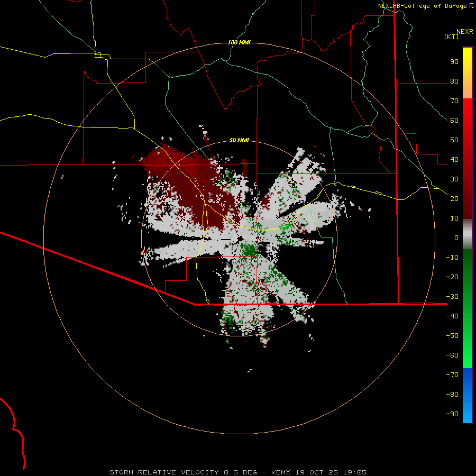This screenshot has height=476, width=476.
Task: Click the NEXLAB-College of DuPage credit text
Action: pos(422,6)
